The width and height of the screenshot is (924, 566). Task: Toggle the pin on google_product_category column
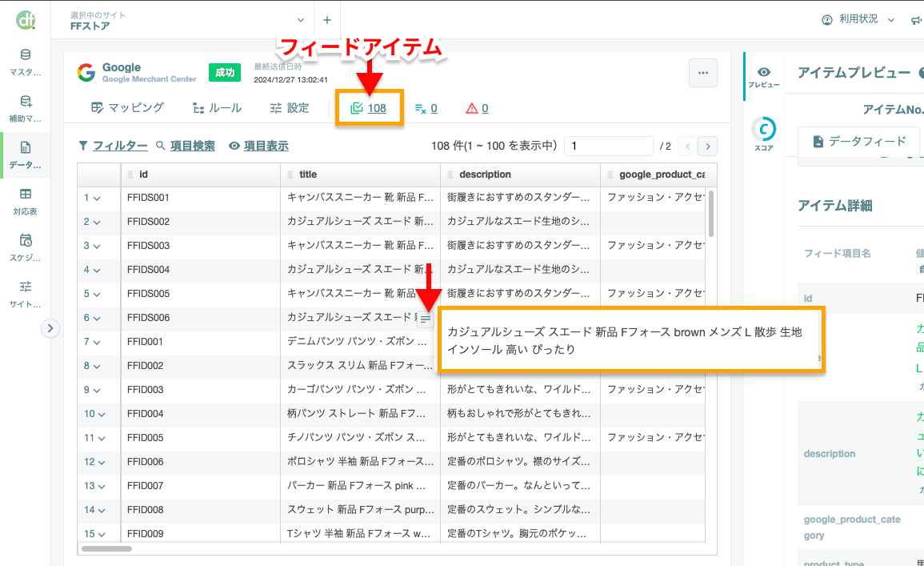click(x=610, y=175)
